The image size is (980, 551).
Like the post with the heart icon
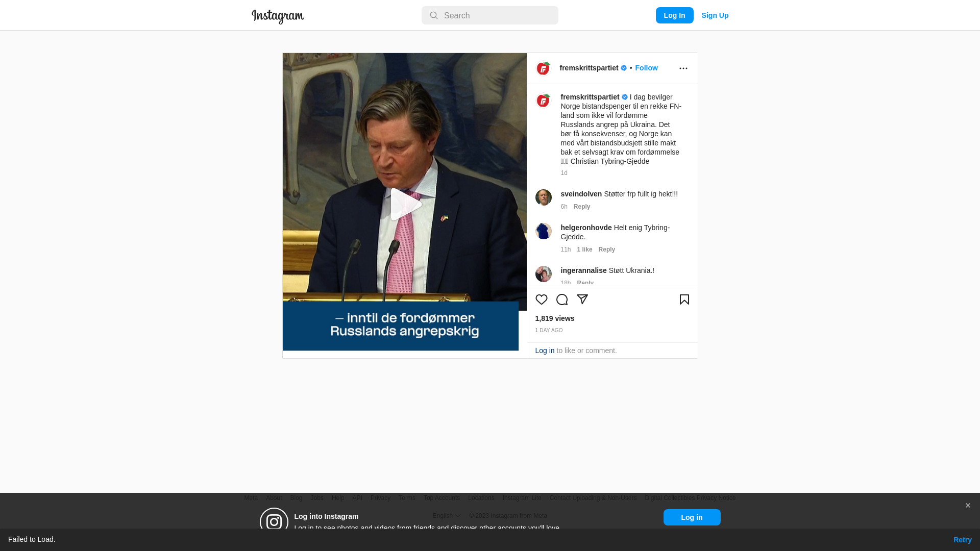click(x=541, y=299)
